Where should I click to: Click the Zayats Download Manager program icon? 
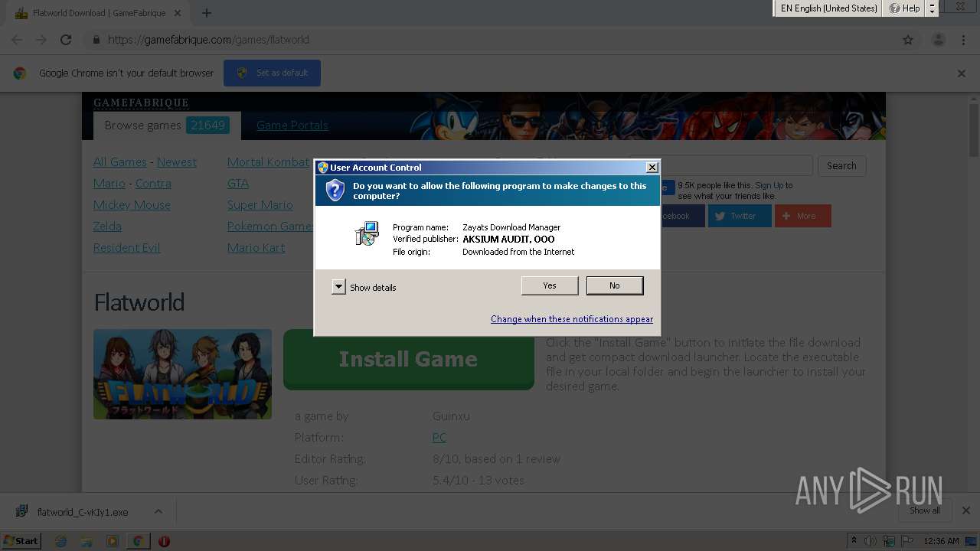(367, 233)
